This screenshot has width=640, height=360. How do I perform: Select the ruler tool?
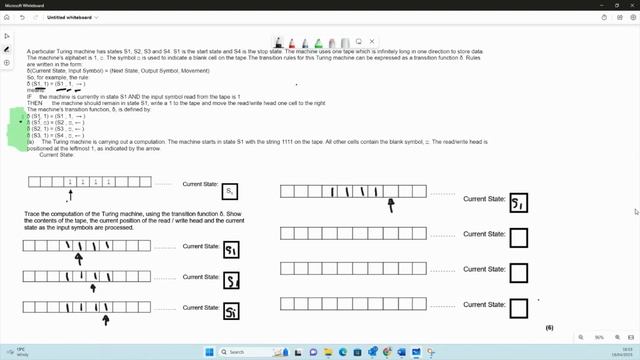click(x=345, y=42)
